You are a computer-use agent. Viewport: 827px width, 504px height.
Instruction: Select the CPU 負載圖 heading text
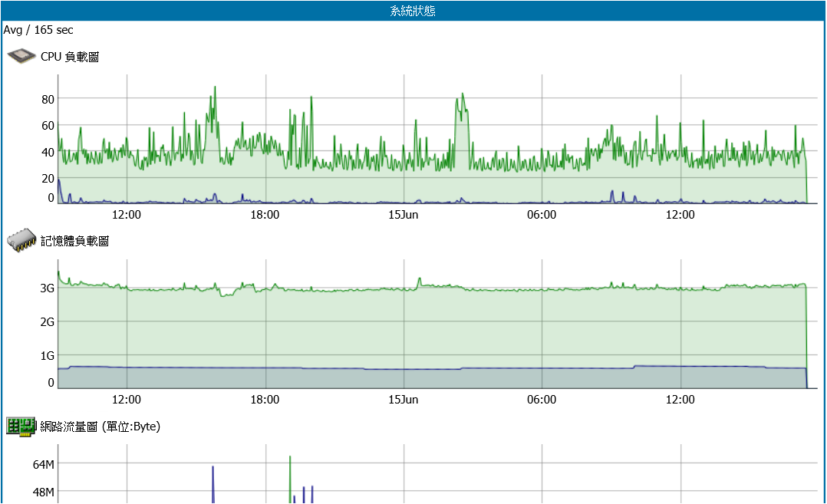70,57
